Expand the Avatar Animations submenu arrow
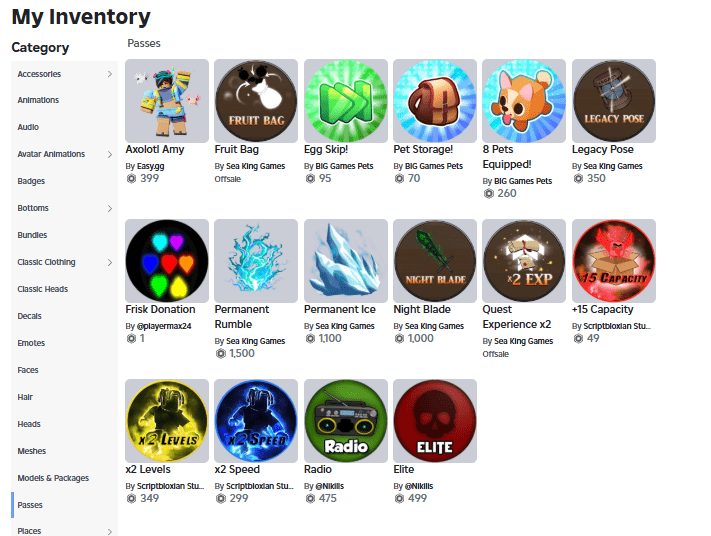The height and width of the screenshot is (536, 711). pos(110,155)
